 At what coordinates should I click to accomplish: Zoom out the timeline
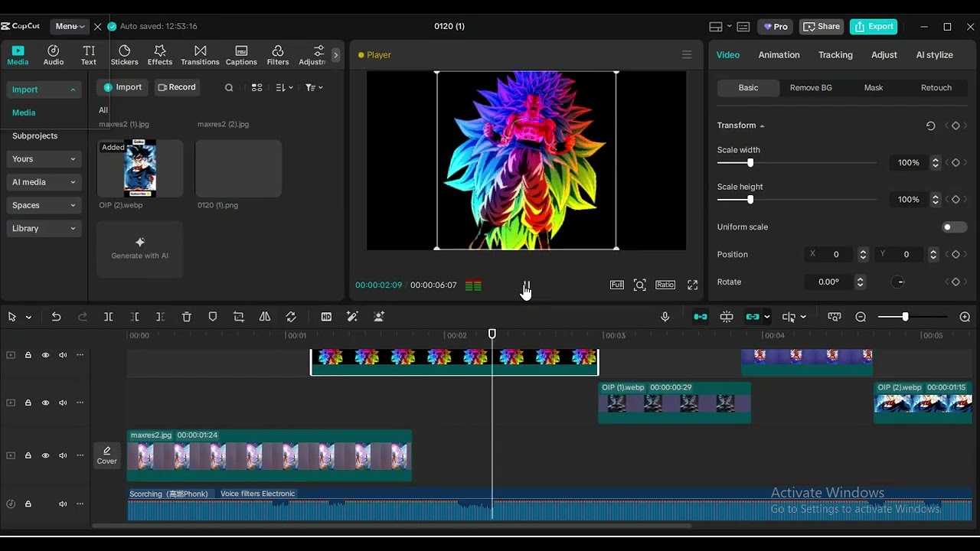(x=861, y=317)
